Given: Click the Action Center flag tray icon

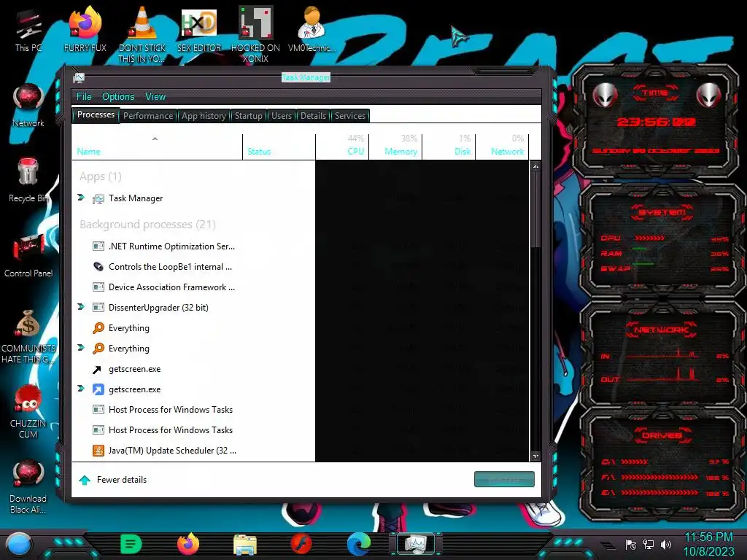Looking at the screenshot, I should 631,545.
